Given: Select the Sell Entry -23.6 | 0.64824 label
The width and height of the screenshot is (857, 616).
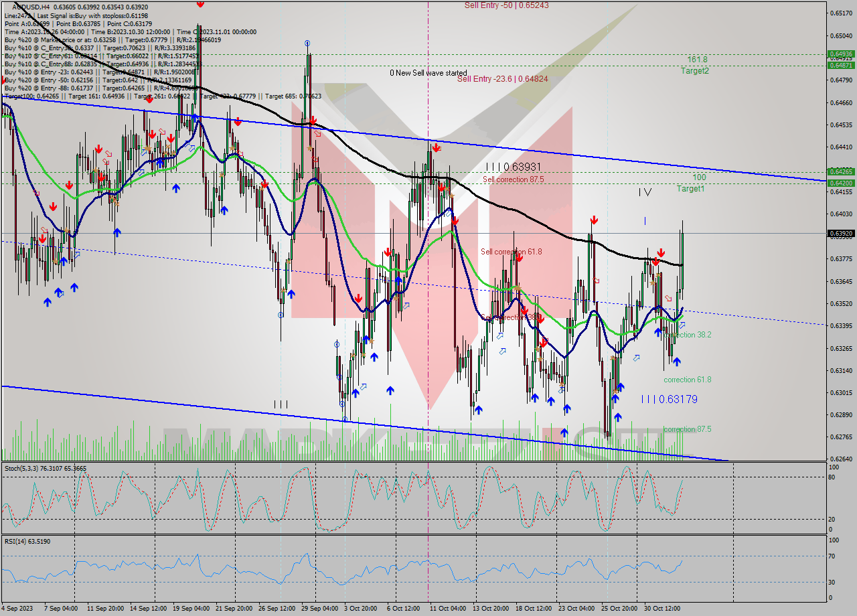Looking at the screenshot, I should pyautogui.click(x=502, y=78).
